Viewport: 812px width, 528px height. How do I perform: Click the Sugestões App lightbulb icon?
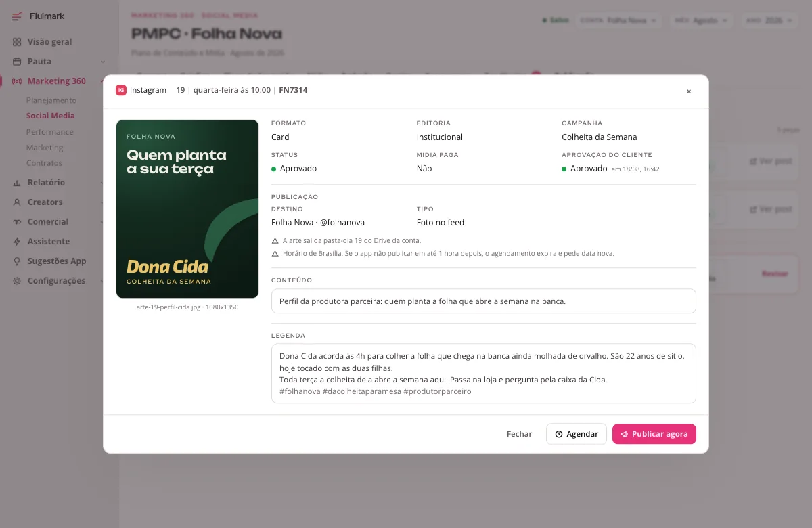tap(17, 261)
